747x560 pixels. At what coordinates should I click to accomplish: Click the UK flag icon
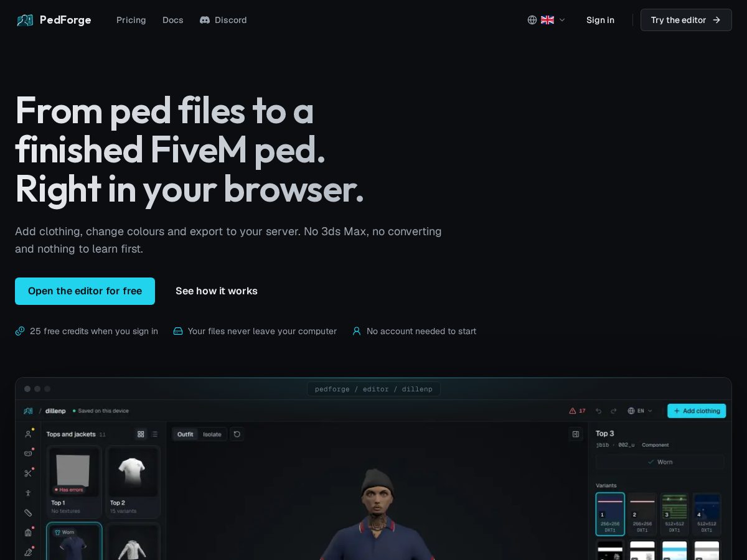(547, 20)
